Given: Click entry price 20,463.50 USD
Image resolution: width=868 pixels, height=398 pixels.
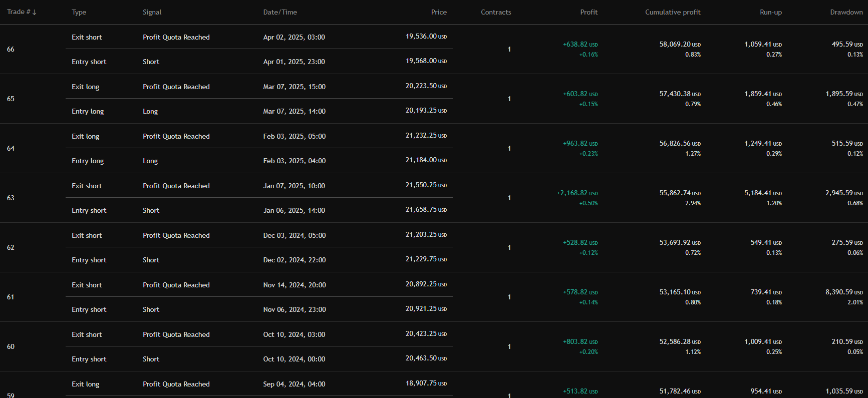Looking at the screenshot, I should (x=426, y=358).
